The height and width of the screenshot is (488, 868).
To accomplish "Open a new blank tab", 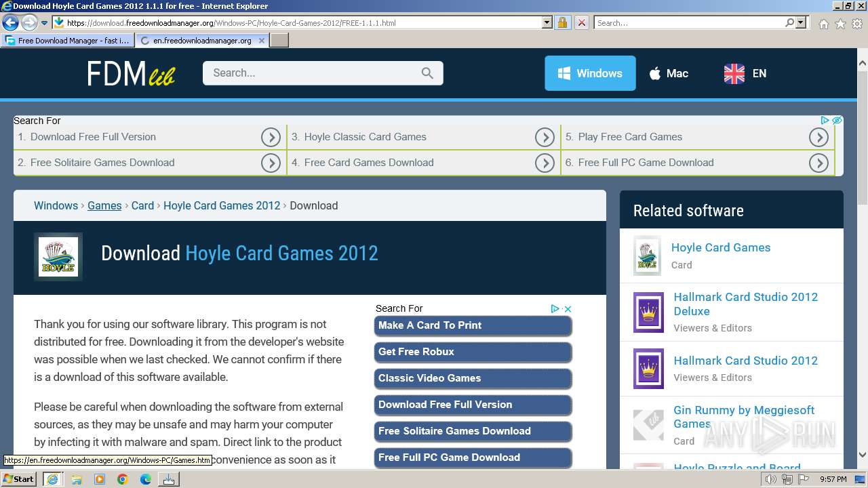I will 279,41.
